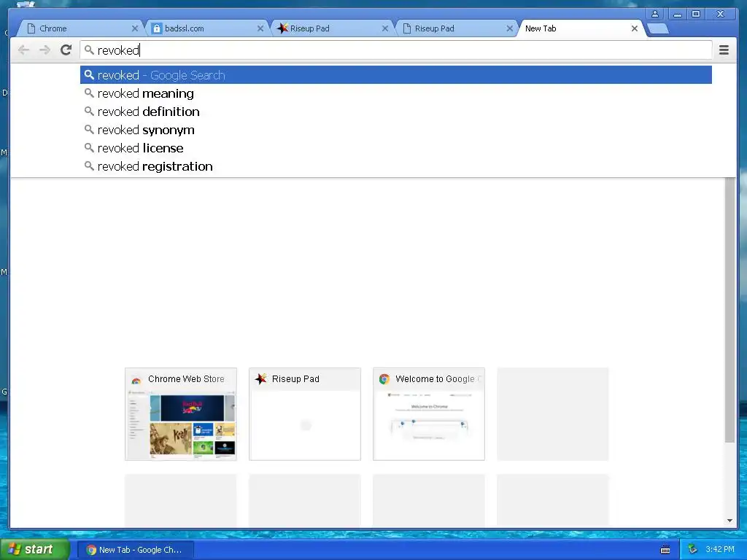
Task: Minimize the Chrome window
Action: pyautogui.click(x=677, y=14)
